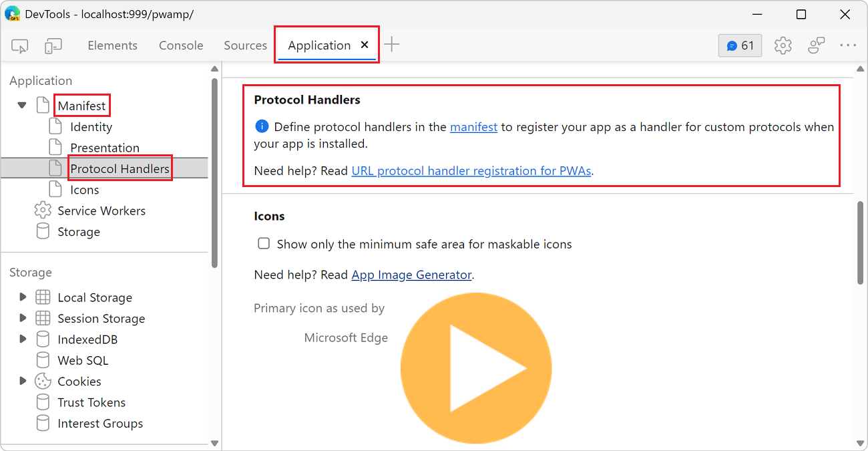The image size is (868, 451).
Task: Switch to the Sources tab
Action: pos(245,45)
